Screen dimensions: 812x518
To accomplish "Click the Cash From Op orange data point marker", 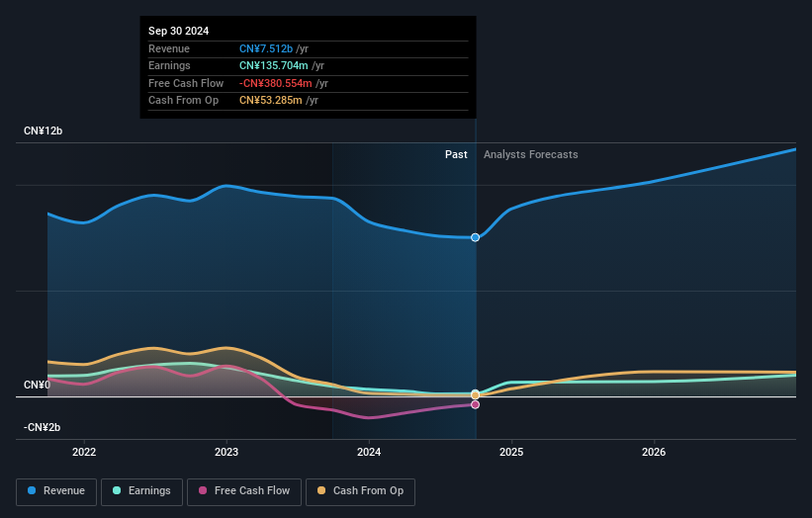I will coord(475,394).
